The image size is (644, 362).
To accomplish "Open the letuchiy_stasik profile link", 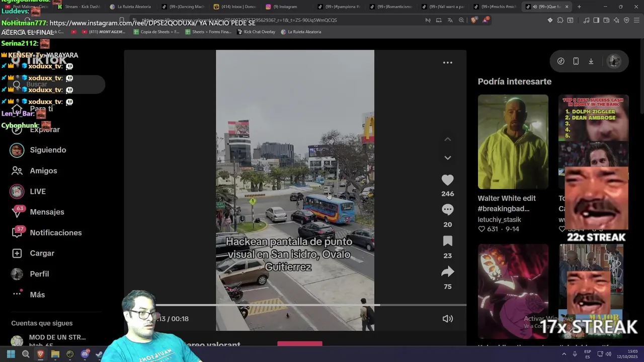I will click(x=499, y=219).
